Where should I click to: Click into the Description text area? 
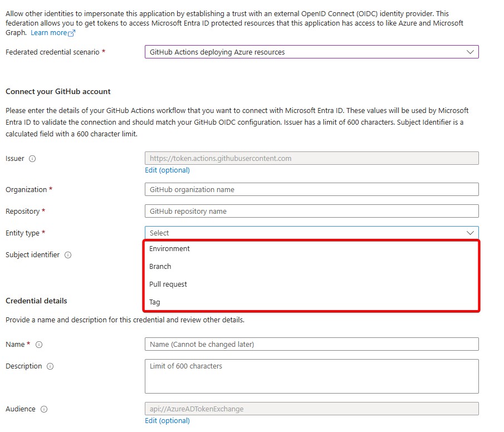tap(312, 376)
